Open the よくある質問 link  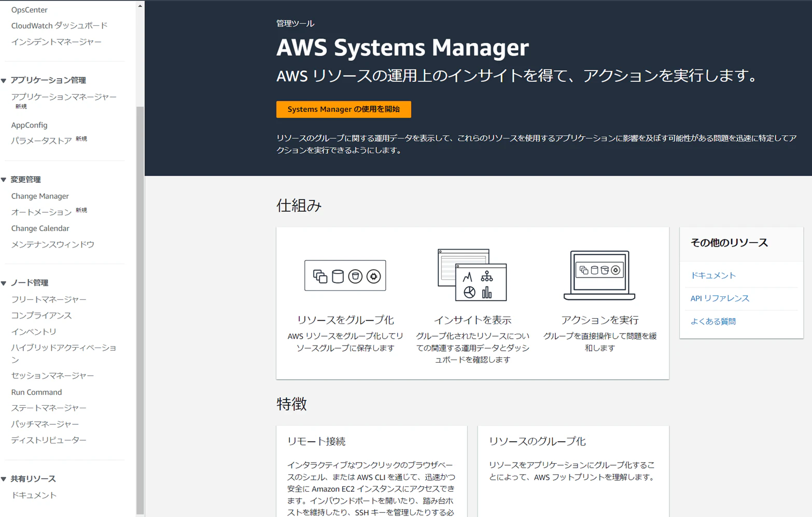[x=713, y=321]
